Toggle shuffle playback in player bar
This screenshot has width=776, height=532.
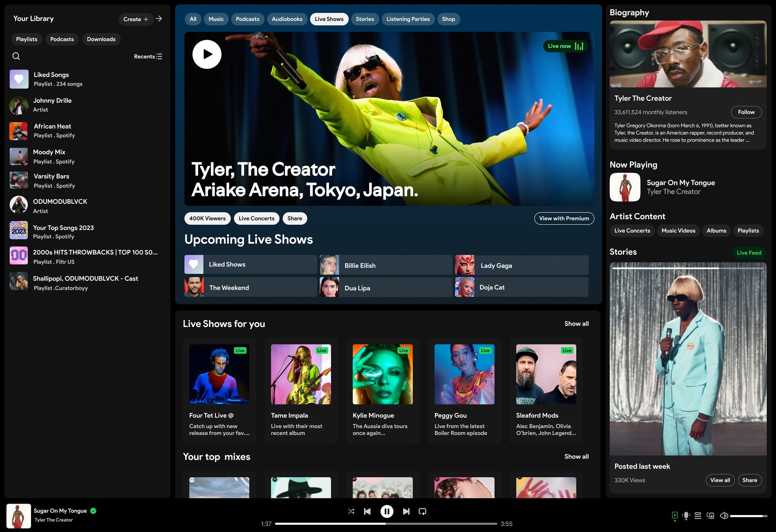tap(351, 511)
